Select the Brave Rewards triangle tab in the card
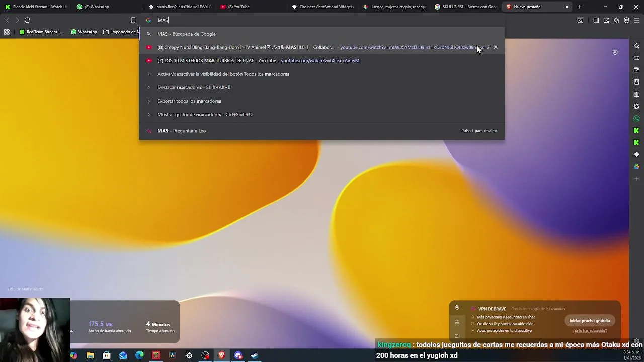Screen dimensions: 644x362 (457, 322)
